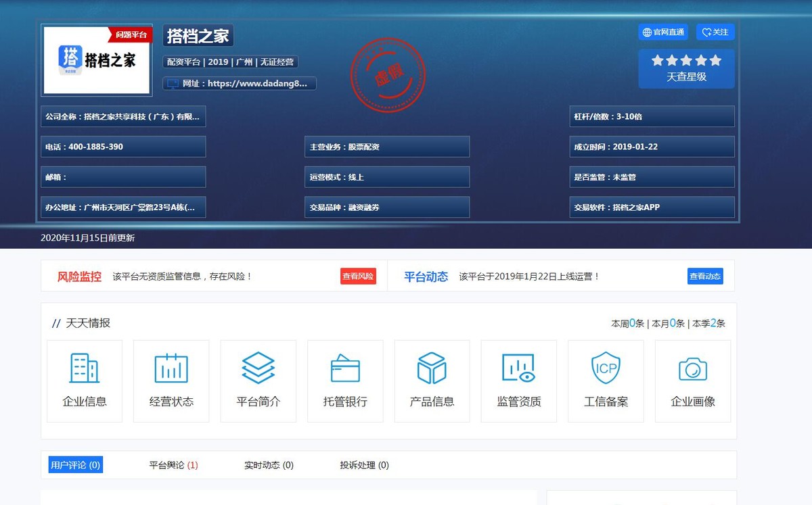Screen dimensions: 812x505
Task: Open the 实时动态 tab
Action: [x=269, y=465]
